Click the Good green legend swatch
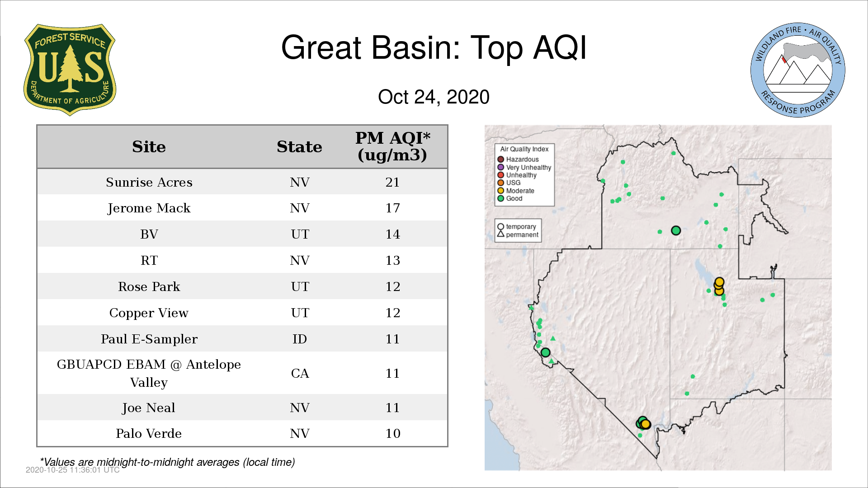 coord(500,198)
